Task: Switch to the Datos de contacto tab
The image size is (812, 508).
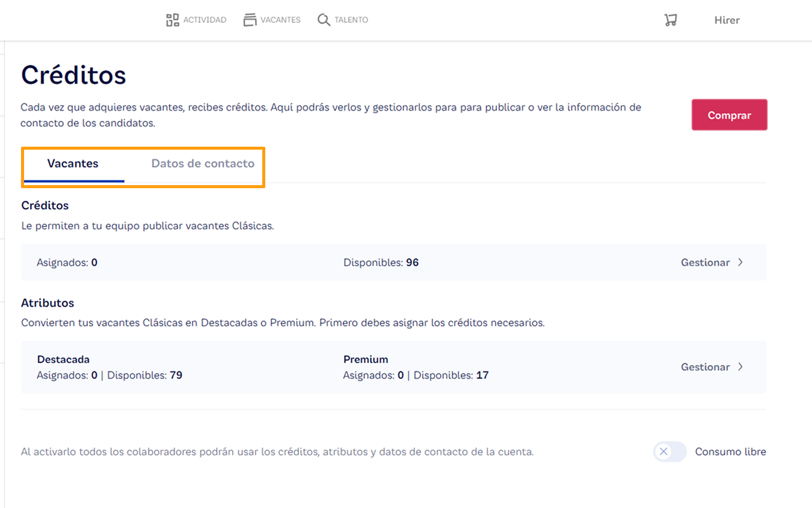Action: [203, 163]
